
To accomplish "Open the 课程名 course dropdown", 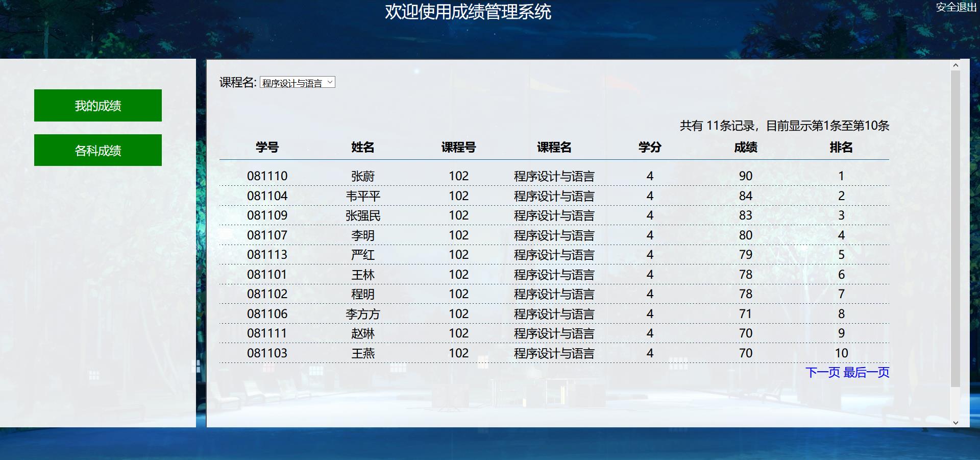I will point(297,82).
